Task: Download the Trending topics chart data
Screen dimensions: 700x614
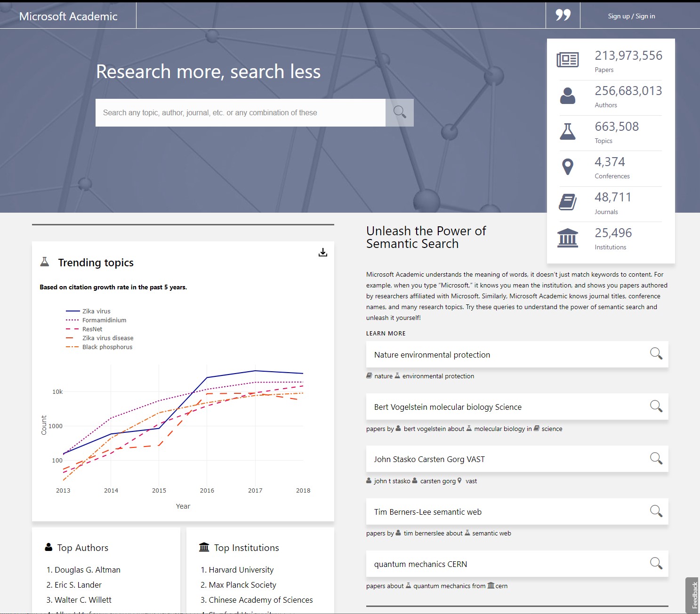Action: coord(323,252)
